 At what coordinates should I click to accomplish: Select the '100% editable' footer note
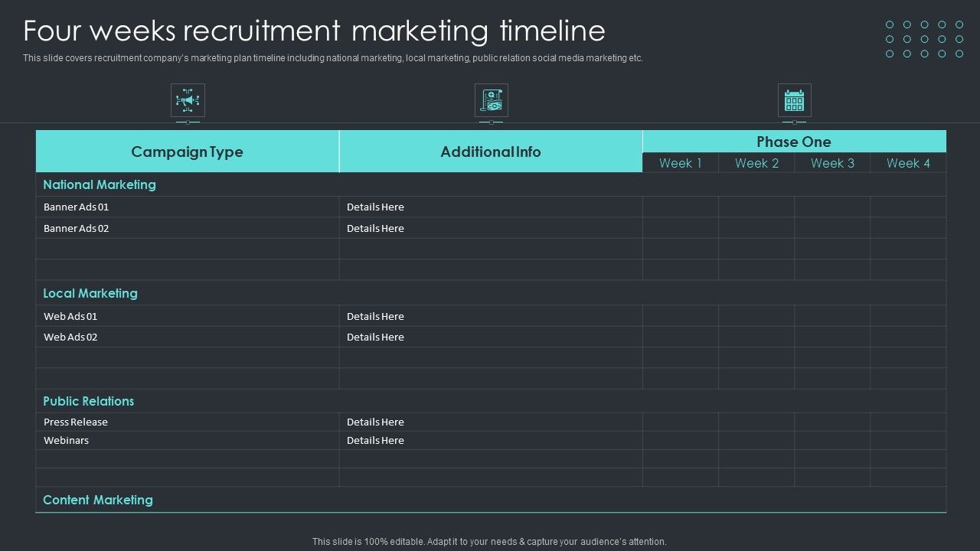pyautogui.click(x=489, y=541)
